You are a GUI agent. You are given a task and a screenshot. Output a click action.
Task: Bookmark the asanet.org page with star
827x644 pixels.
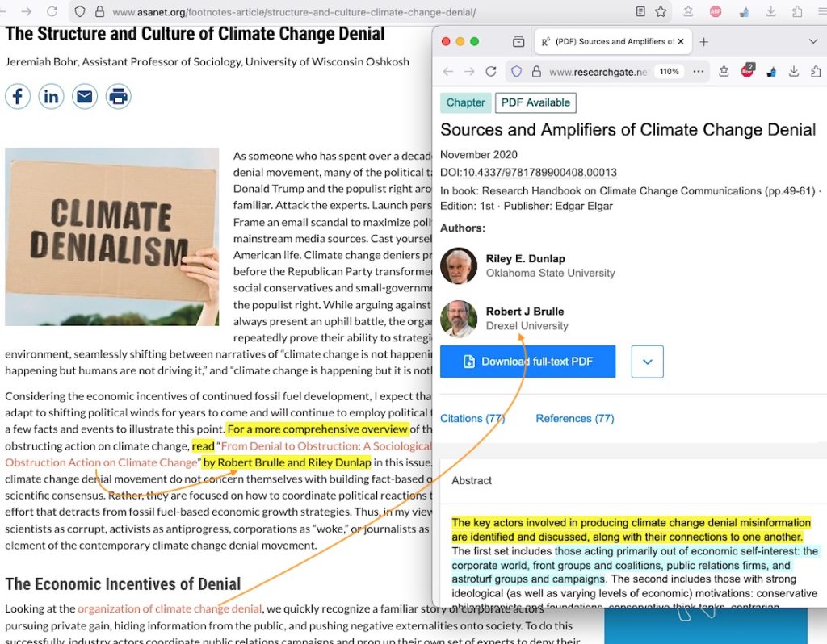click(x=661, y=12)
